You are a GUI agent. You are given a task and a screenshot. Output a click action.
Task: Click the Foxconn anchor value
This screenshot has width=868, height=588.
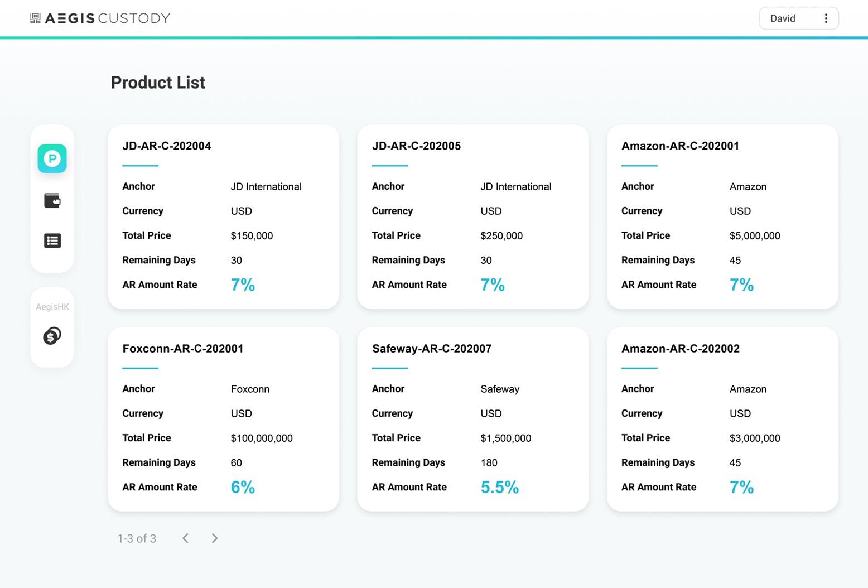[x=250, y=389]
